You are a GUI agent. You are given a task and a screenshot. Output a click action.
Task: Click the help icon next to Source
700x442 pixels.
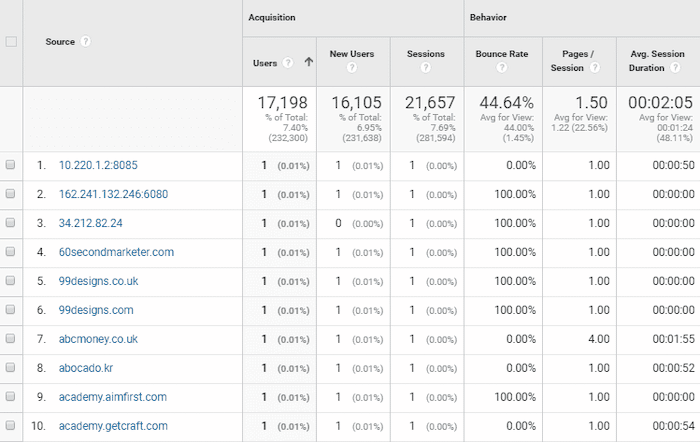click(x=86, y=42)
